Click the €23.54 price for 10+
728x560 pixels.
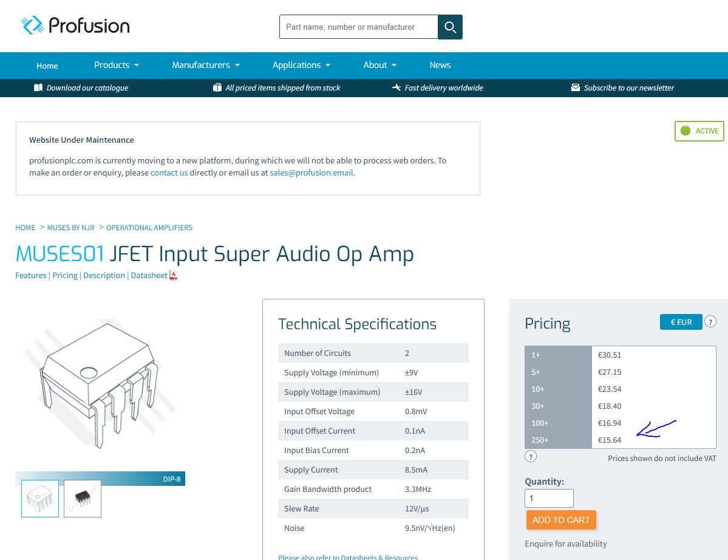coord(609,389)
